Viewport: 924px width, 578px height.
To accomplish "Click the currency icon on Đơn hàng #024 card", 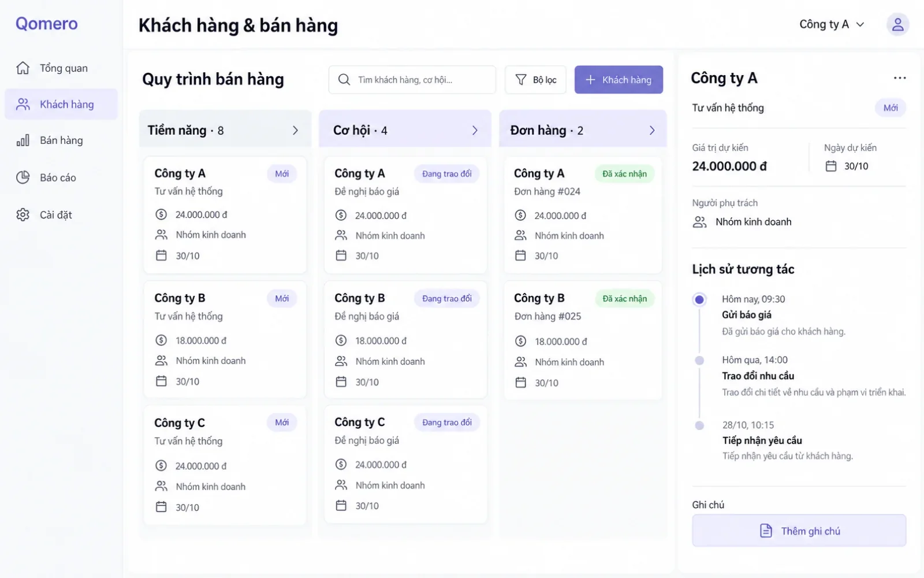I will (520, 215).
